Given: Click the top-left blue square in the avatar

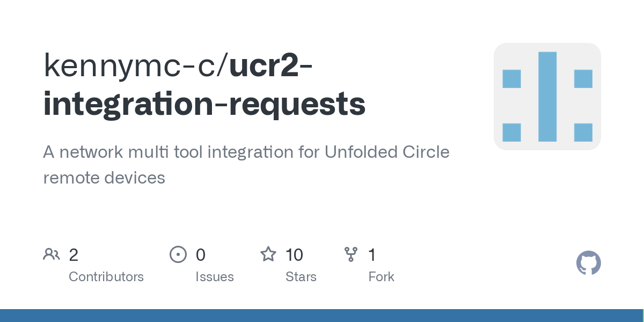Looking at the screenshot, I should 511,79.
